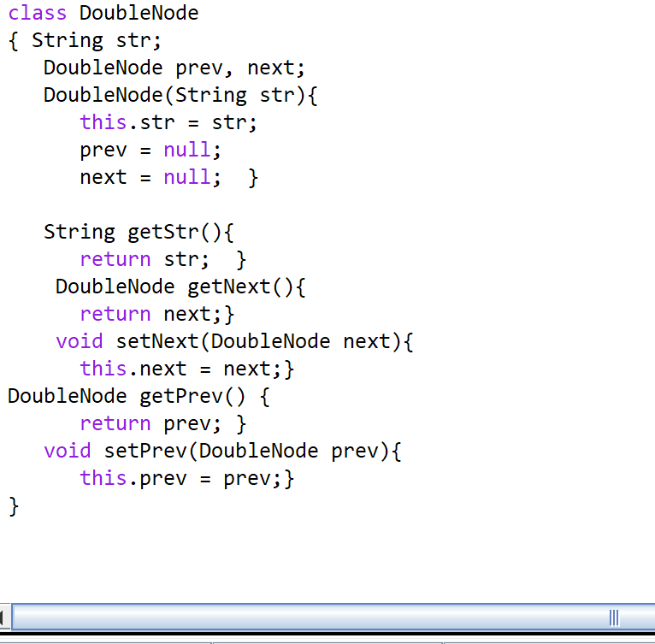Screen dimensions: 655x644
Task: Click 'return str;' statement
Action: pyautogui.click(x=145, y=259)
